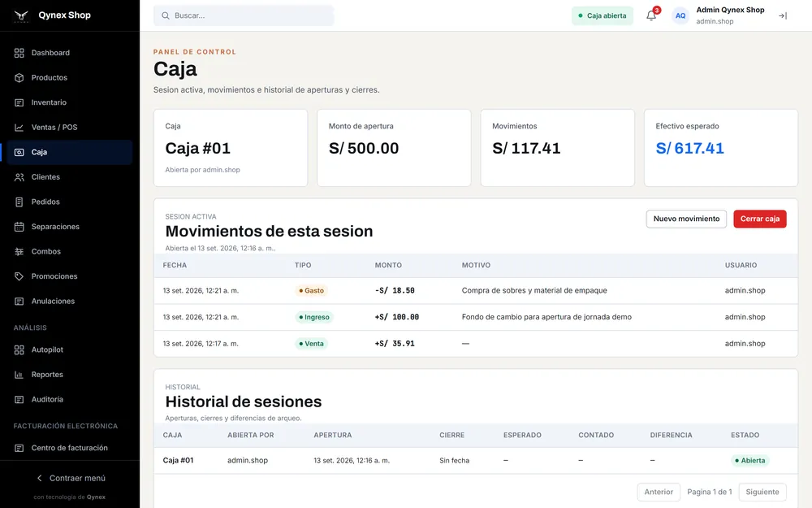812x508 pixels.
Task: Open Anulaciones menu entry
Action: [x=70, y=302]
